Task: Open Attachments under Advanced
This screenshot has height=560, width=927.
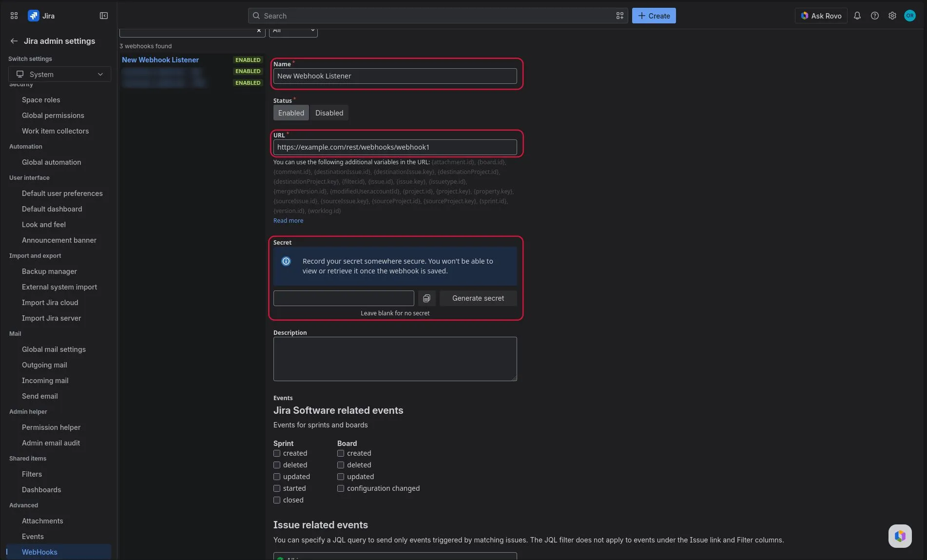Action: coord(42,521)
